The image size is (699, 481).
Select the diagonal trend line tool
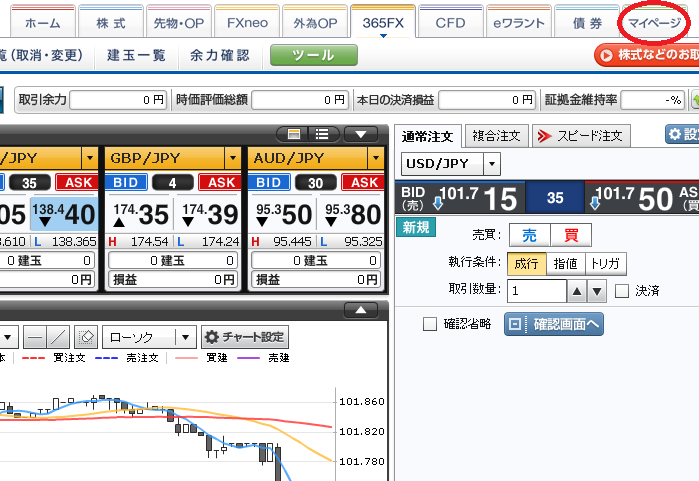click(58, 337)
